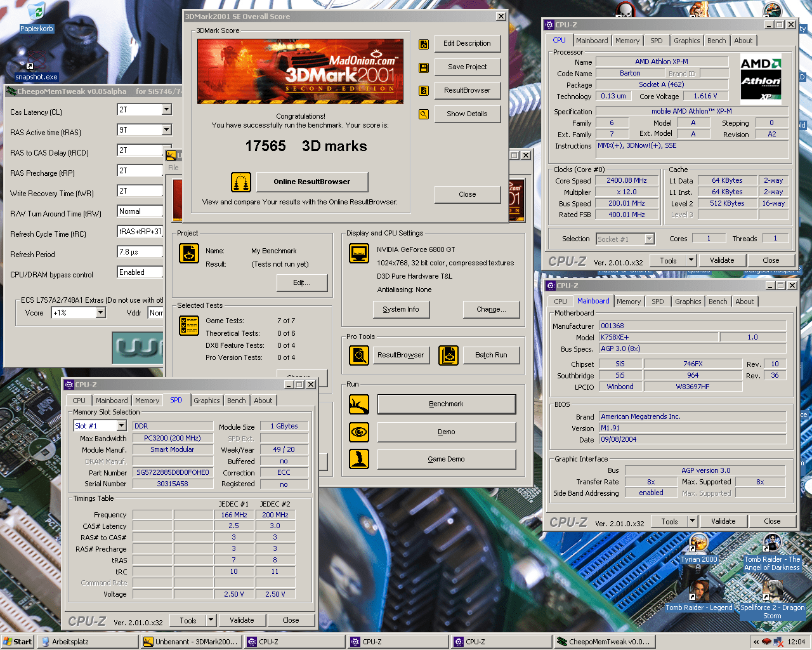
Task: Click the ResultBrowser icon beside its button
Action: pyautogui.click(x=424, y=91)
